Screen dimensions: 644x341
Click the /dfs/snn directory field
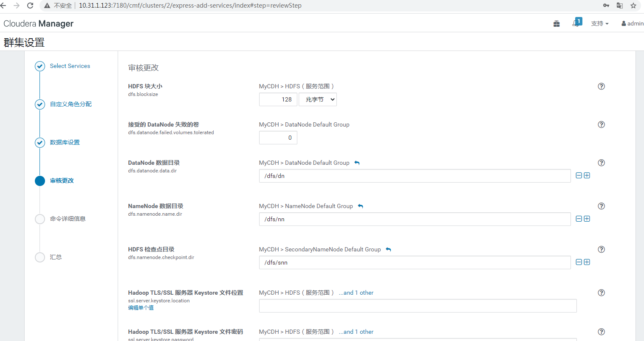[415, 262]
